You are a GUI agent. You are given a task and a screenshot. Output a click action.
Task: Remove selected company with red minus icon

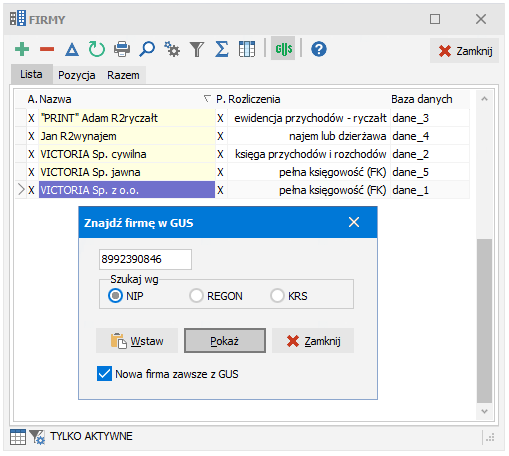[x=47, y=49]
